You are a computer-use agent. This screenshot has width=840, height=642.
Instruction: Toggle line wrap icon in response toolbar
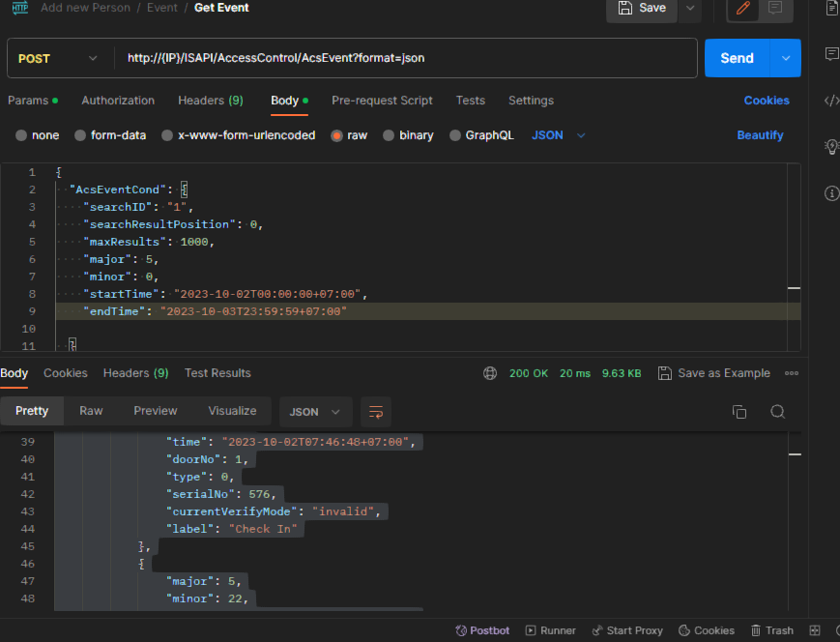click(375, 412)
